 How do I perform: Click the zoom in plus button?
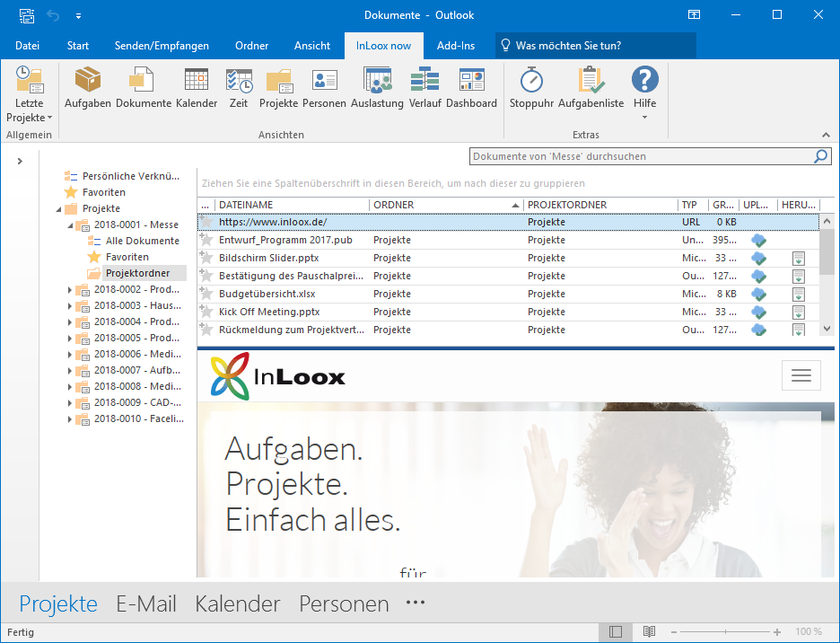777,631
